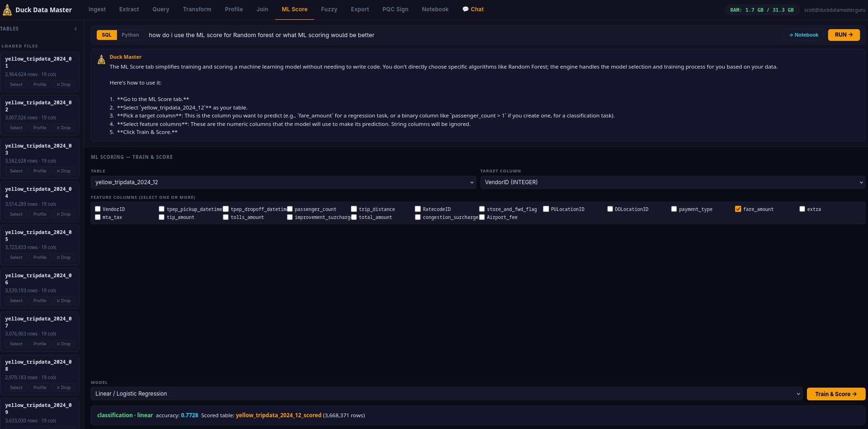
Task: Go to the Export tab
Action: click(360, 9)
